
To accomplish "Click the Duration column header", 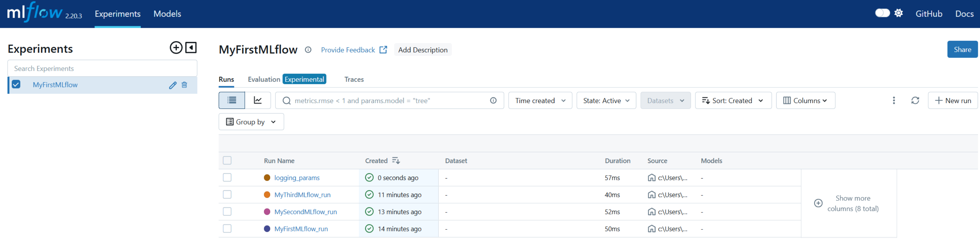I will click(617, 161).
